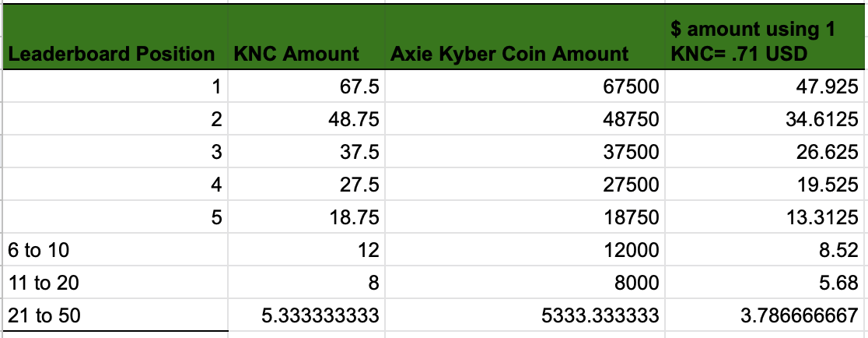Click the cell containing 18750
This screenshot has width=868, height=338.
[x=525, y=217]
